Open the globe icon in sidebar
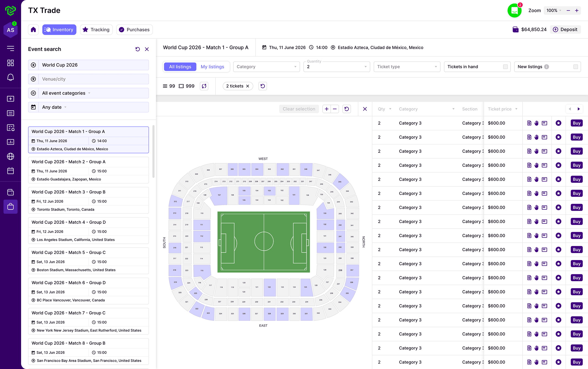The width and height of the screenshot is (588, 369). point(11,156)
